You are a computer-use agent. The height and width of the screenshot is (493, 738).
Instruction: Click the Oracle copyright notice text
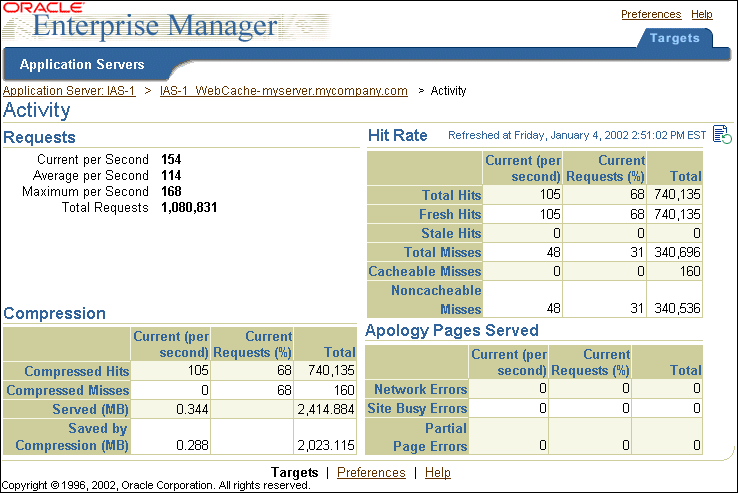[x=156, y=485]
